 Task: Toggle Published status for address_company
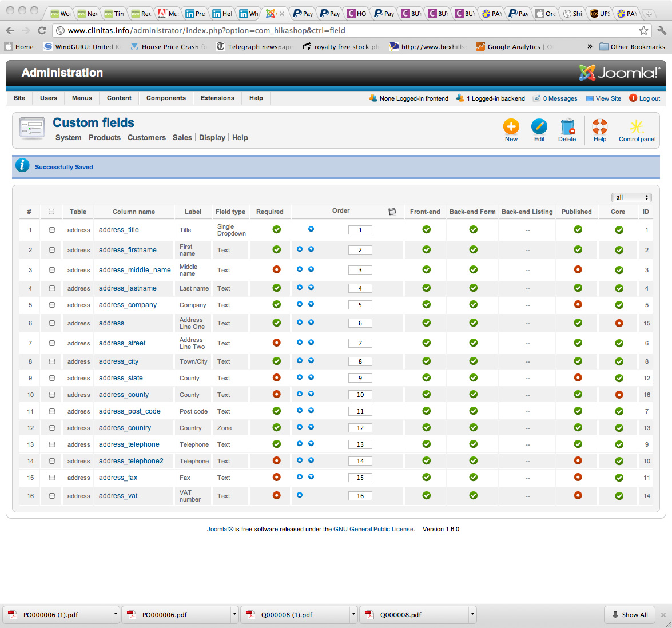[x=578, y=304]
